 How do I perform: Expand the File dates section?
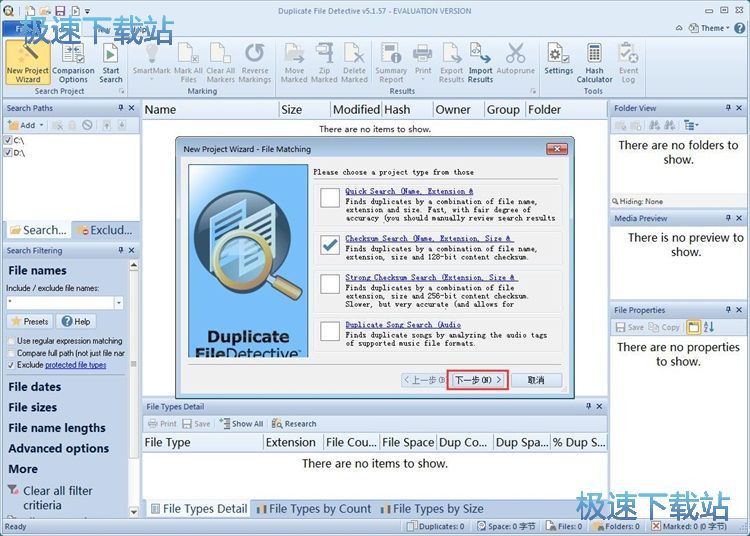pyautogui.click(x=34, y=387)
